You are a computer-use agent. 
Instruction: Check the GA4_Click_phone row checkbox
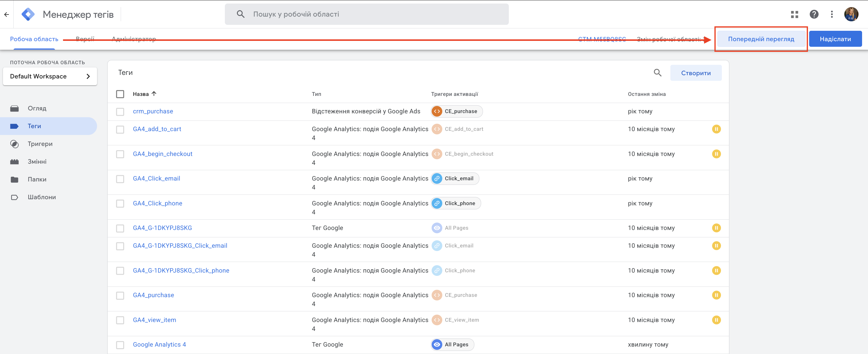(x=120, y=204)
